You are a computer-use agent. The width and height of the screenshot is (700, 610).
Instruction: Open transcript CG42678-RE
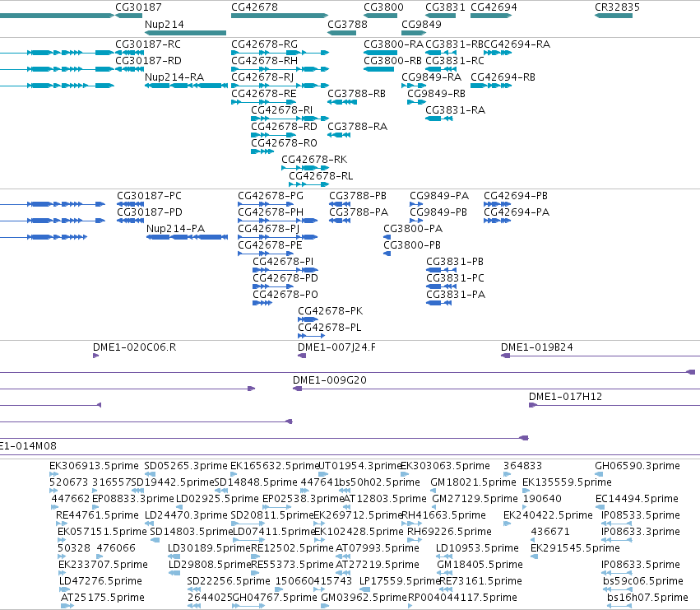[263, 94]
